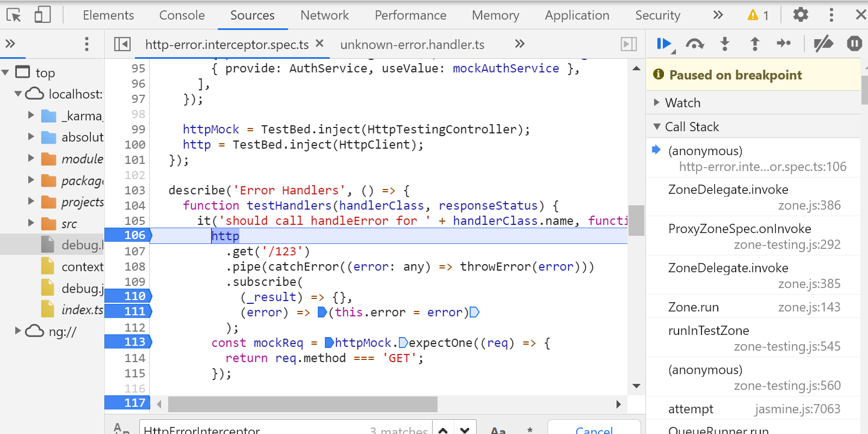Open the Network panel
Viewport: 868px width, 434px height.
click(x=324, y=15)
